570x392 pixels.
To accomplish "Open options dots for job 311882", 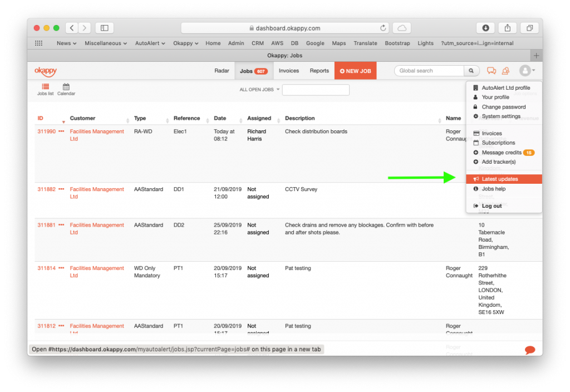I will click(x=61, y=189).
